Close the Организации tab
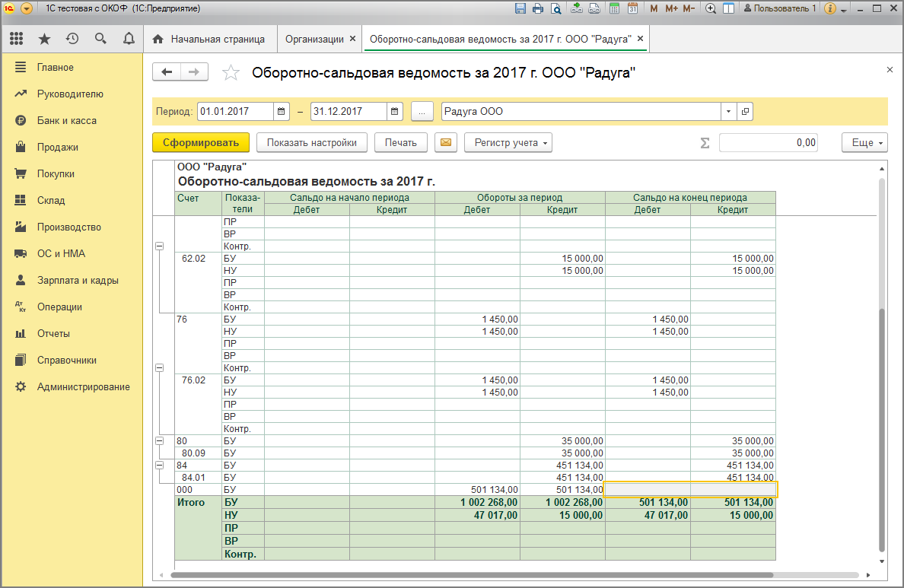 pos(353,39)
